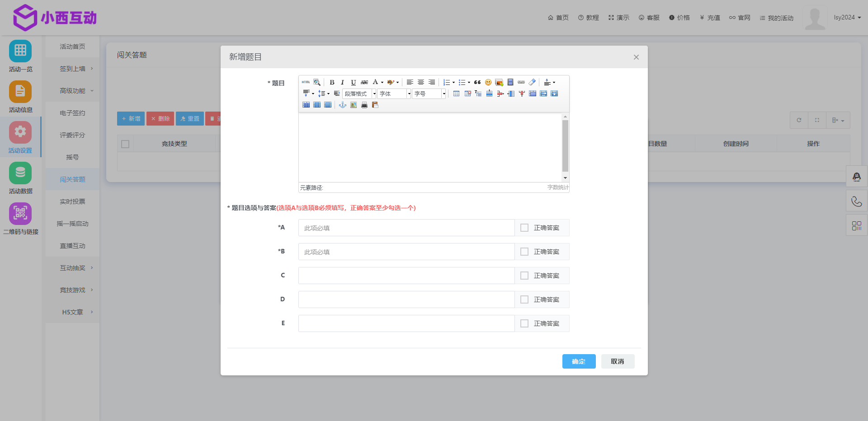Click the indent text icon
Screen dimensions: 868x421
pyautogui.click(x=337, y=94)
